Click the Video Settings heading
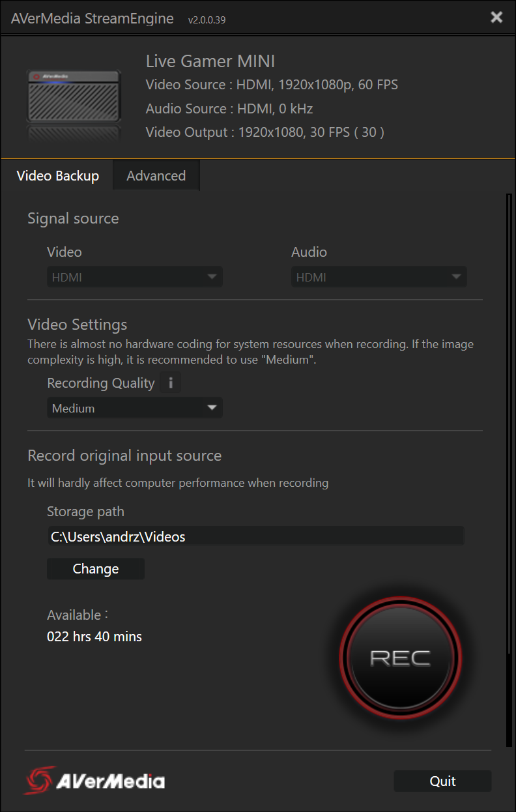 coord(78,325)
